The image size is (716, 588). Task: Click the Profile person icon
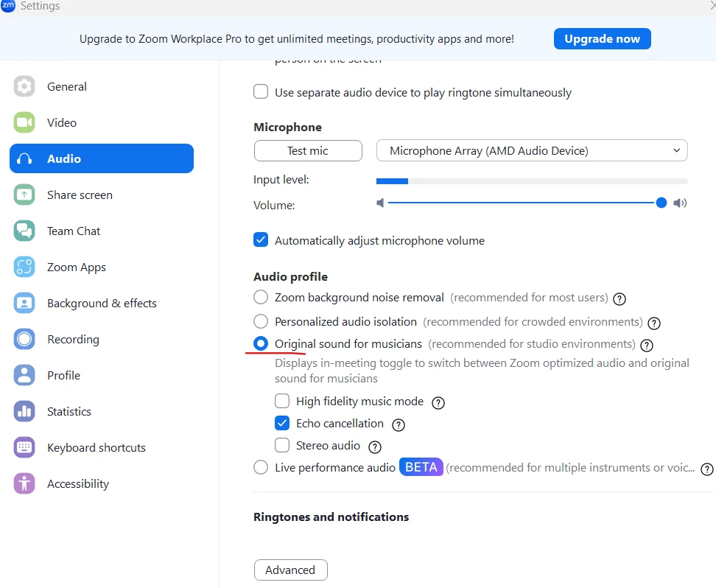(x=24, y=375)
